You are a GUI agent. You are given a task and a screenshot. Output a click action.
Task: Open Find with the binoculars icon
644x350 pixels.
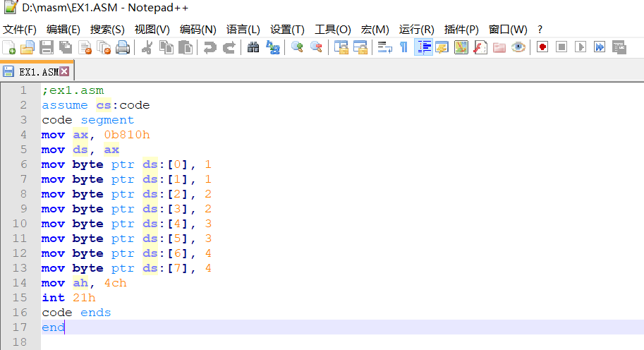[253, 48]
